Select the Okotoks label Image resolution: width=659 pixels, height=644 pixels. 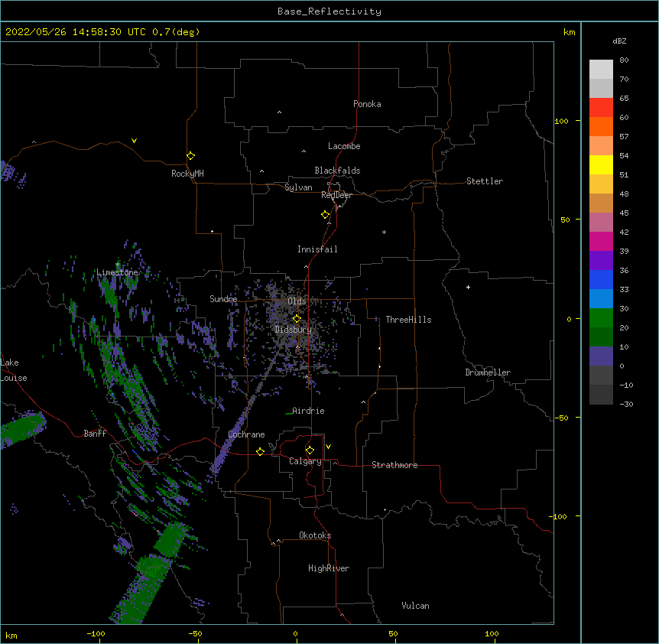pos(315,535)
